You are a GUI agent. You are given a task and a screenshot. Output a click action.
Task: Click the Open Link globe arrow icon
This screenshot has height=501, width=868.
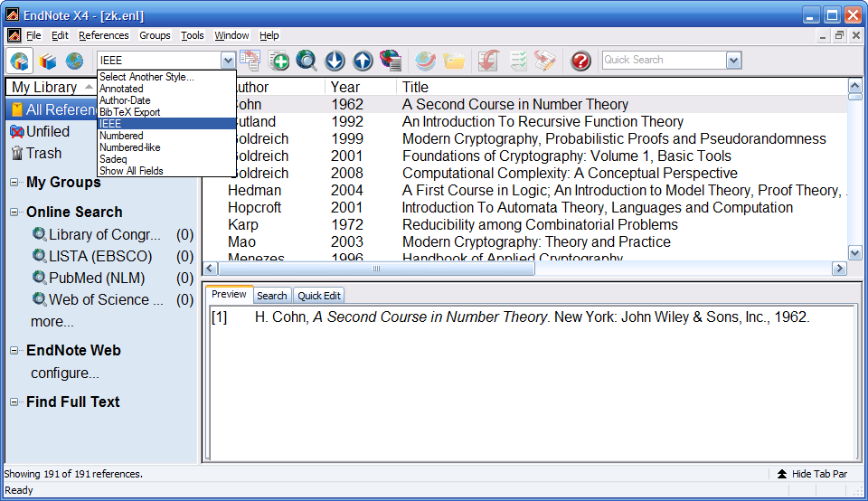click(x=426, y=61)
